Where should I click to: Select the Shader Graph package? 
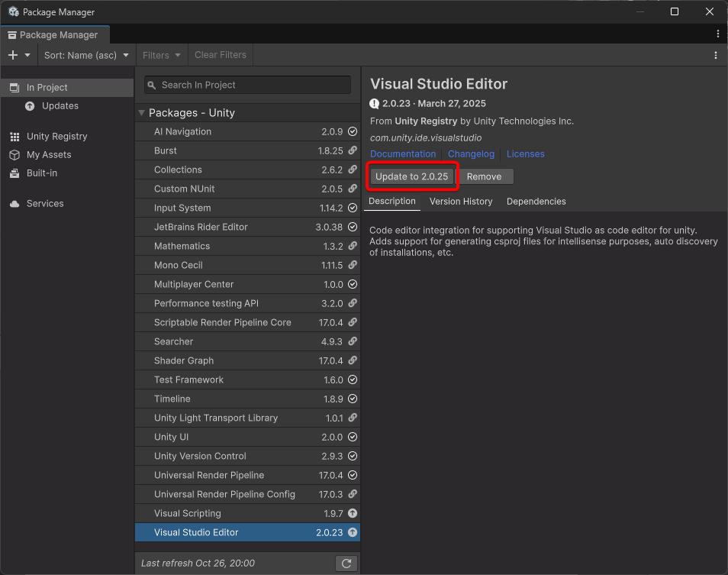(x=184, y=361)
